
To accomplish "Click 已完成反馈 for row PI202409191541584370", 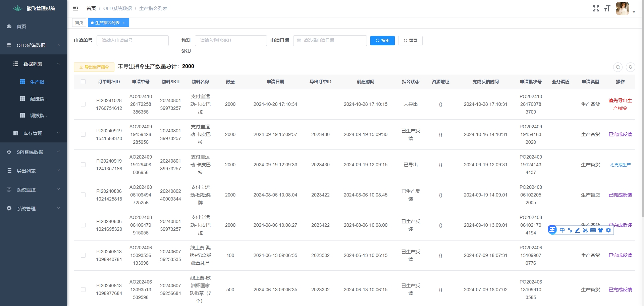I will tap(620, 134).
